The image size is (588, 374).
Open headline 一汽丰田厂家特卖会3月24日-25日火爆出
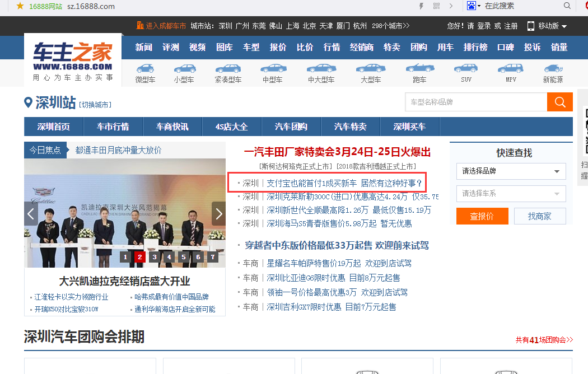pos(337,152)
